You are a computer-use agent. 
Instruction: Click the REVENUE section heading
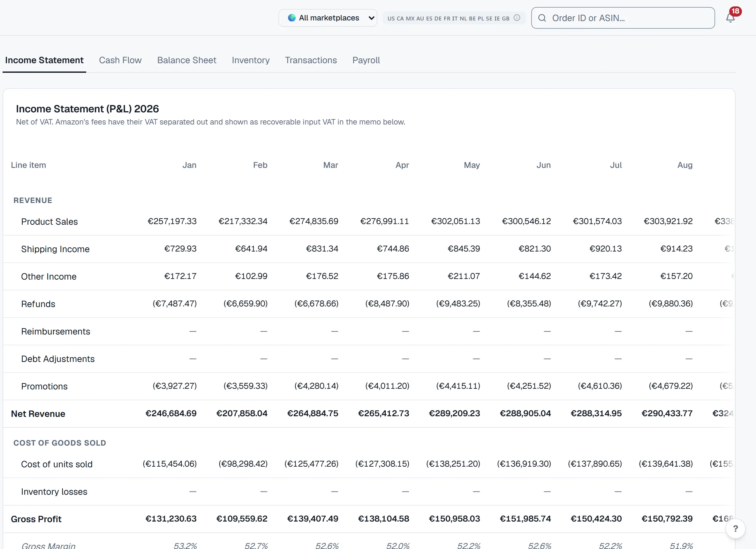[33, 200]
